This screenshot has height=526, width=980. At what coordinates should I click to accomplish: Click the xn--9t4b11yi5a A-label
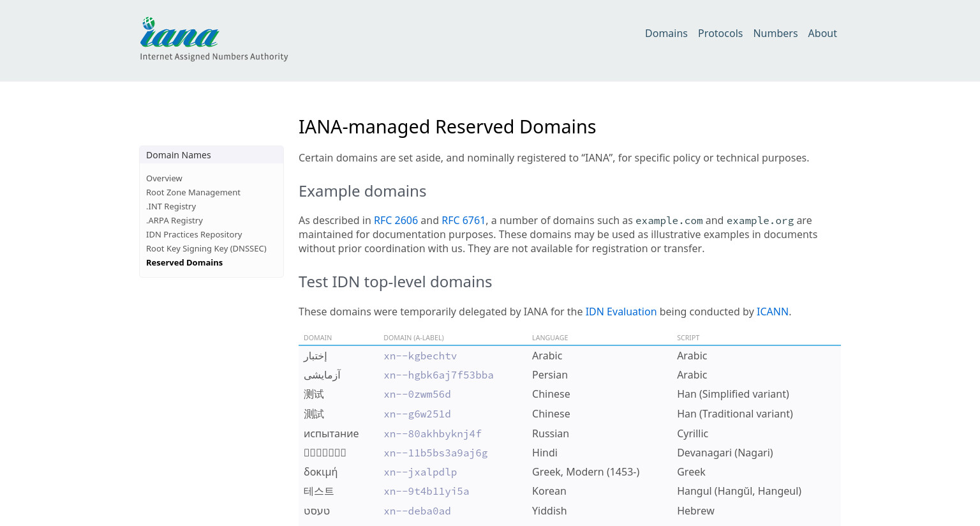point(426,491)
